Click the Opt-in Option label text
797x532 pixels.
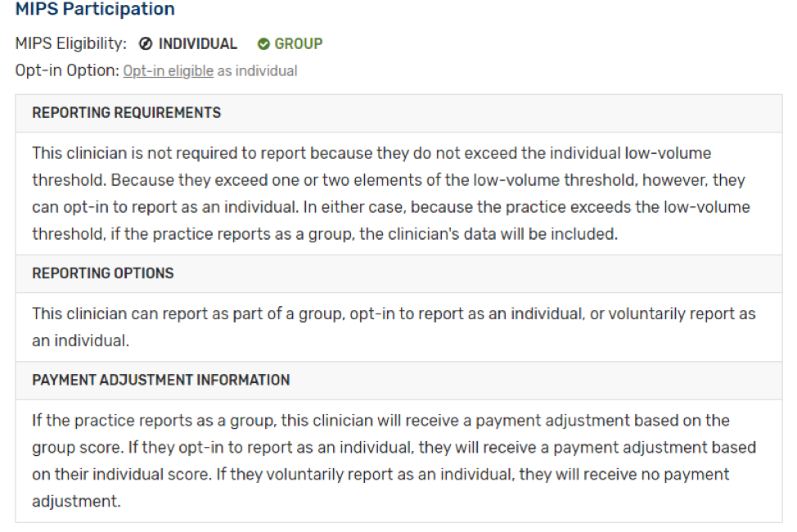pos(67,70)
